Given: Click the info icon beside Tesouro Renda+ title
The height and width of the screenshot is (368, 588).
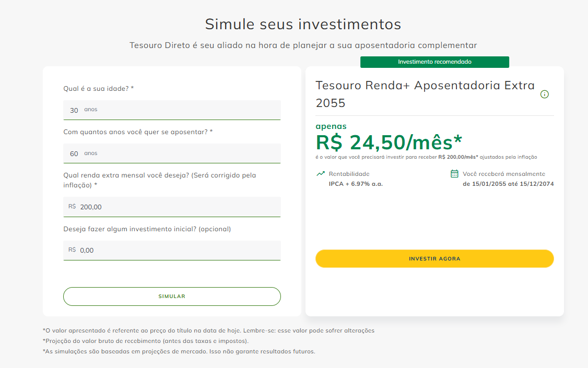Looking at the screenshot, I should click(x=545, y=94).
